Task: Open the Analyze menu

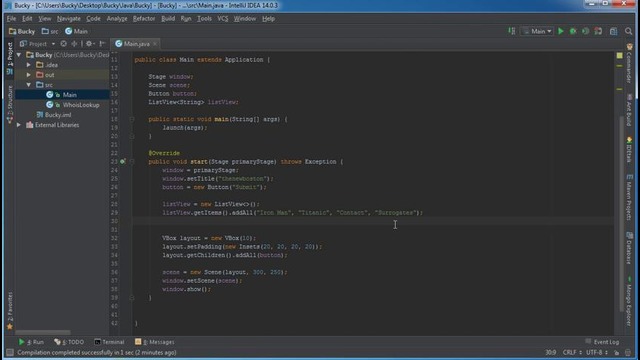Action: 117,19
